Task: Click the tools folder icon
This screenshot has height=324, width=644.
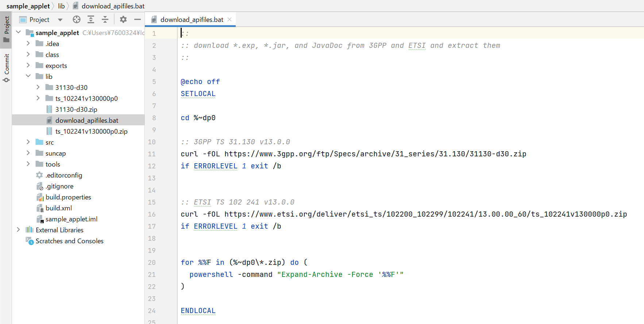Action: (x=39, y=164)
